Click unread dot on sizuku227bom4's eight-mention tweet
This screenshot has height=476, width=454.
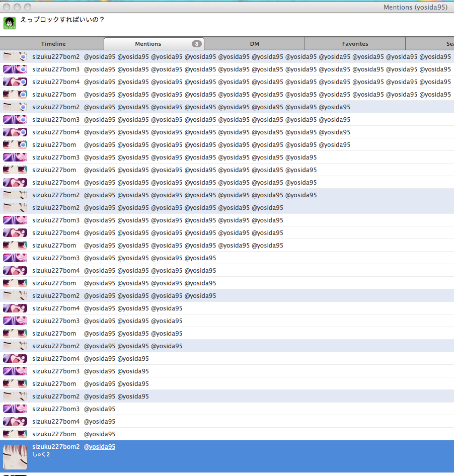pyautogui.click(x=23, y=132)
